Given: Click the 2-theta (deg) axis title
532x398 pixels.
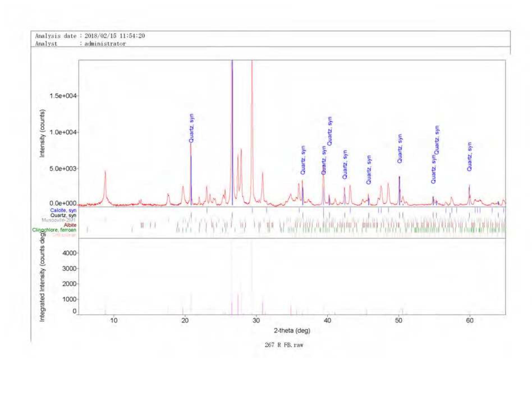Looking at the screenshot, I should point(292,330).
